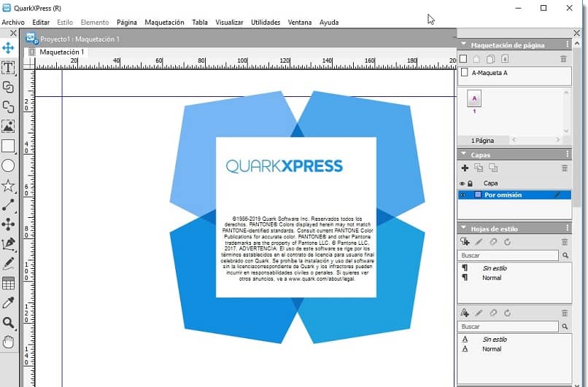Open the Ventana menu

[x=300, y=23]
